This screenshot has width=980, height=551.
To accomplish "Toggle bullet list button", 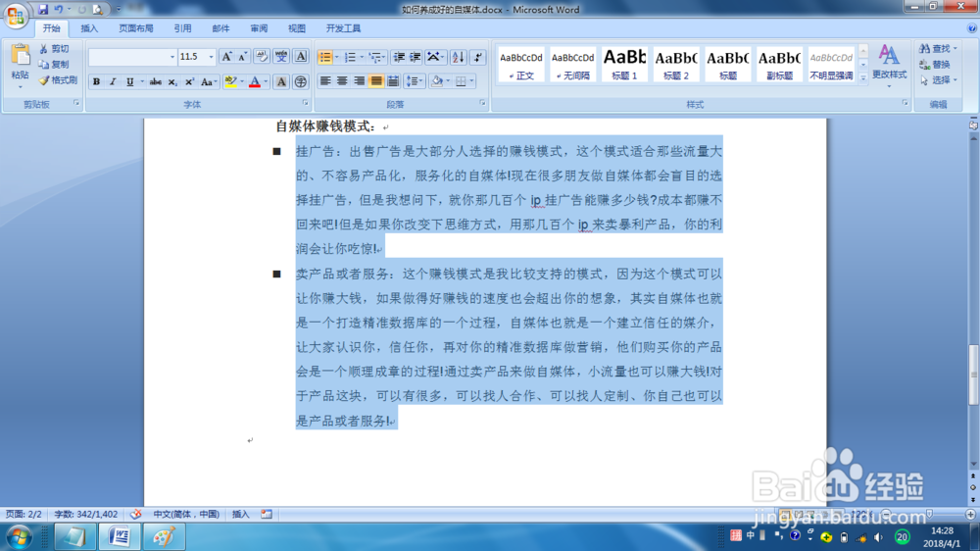I will 325,58.
